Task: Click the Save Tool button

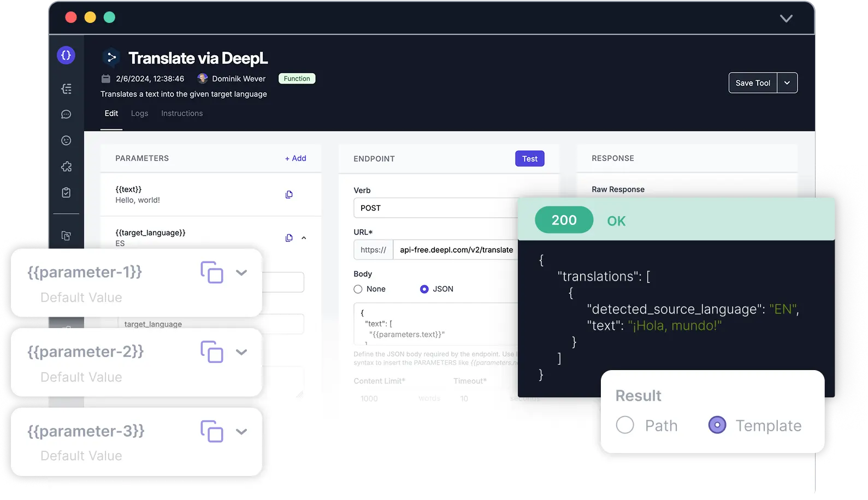Action: (753, 83)
